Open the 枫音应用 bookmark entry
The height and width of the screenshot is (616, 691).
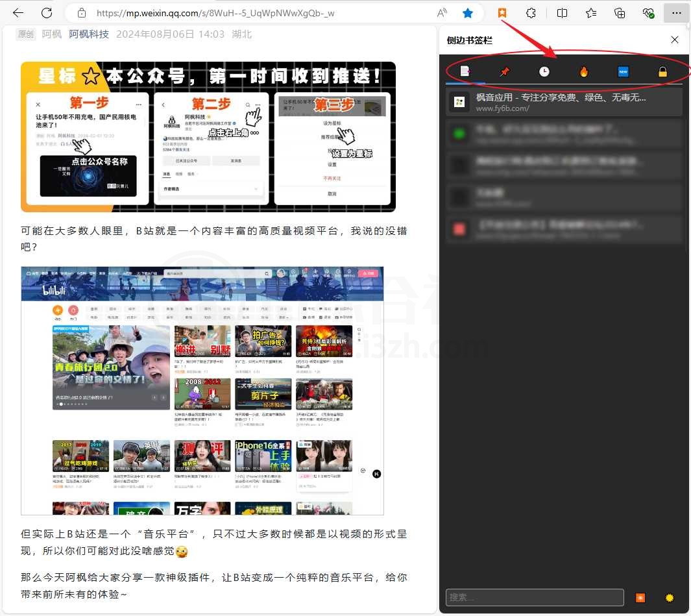pyautogui.click(x=564, y=102)
